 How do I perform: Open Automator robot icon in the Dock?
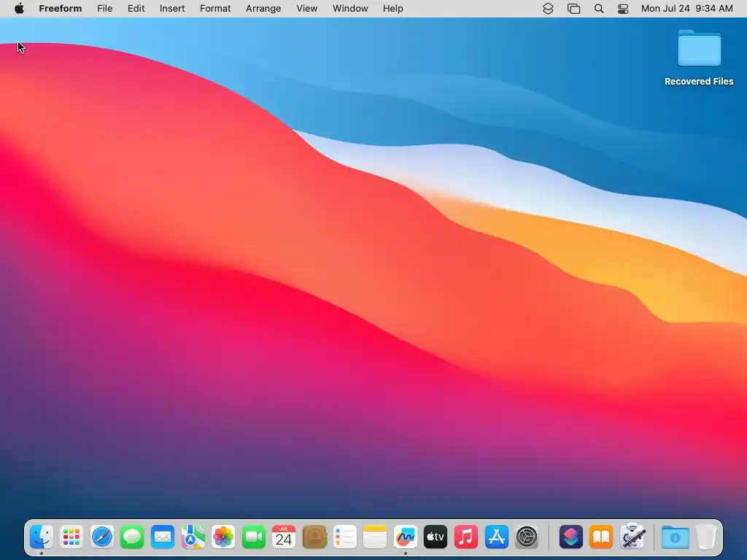coord(632,537)
